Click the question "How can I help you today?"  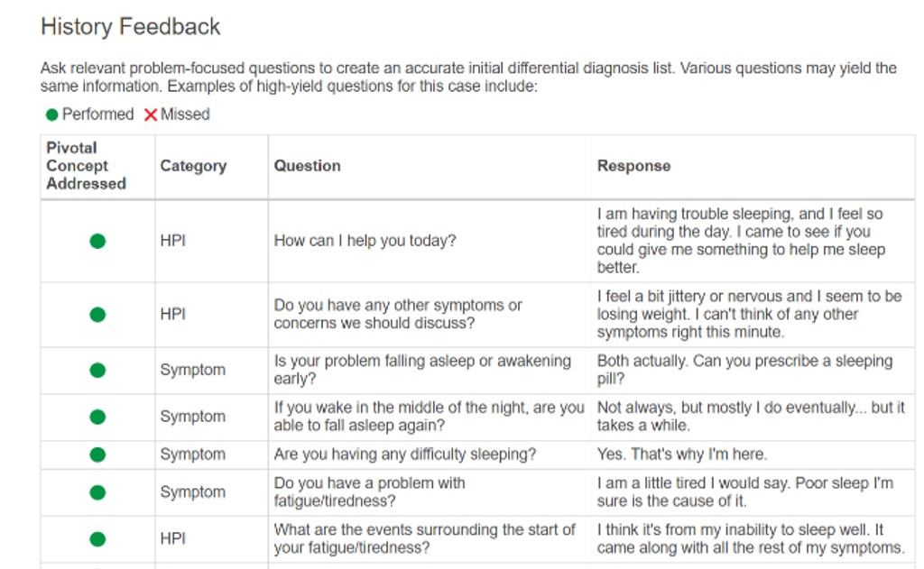tap(365, 241)
